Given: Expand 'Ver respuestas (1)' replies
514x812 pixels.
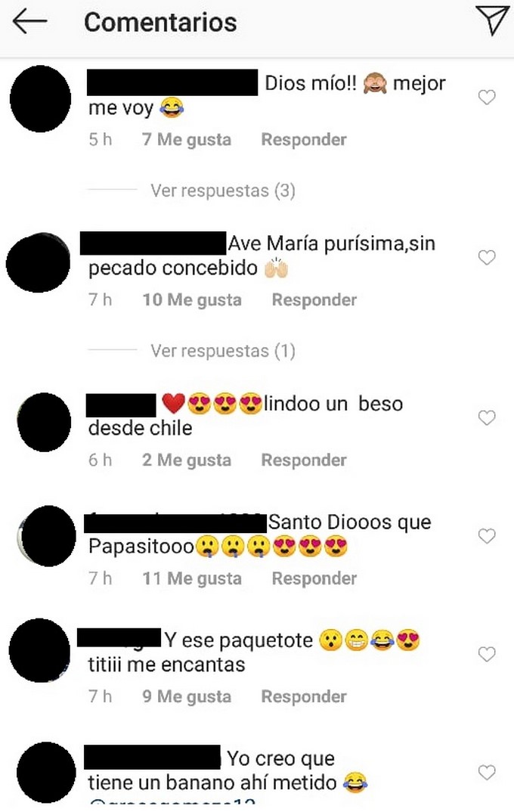Looking at the screenshot, I should [x=223, y=351].
